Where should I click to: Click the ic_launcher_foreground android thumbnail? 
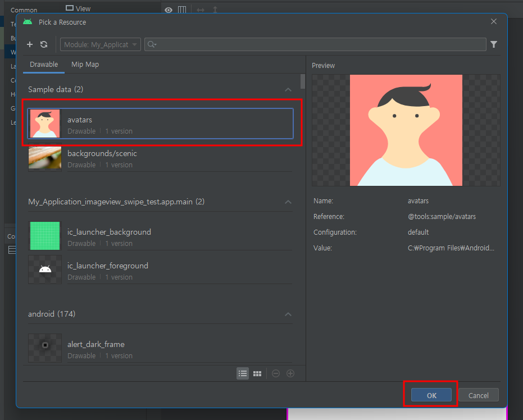click(x=45, y=270)
